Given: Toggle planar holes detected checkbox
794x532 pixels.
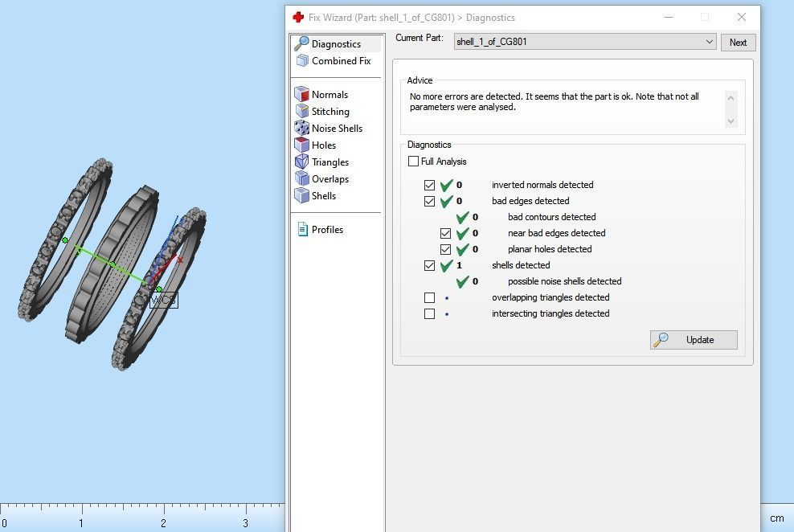Looking at the screenshot, I should (445, 250).
